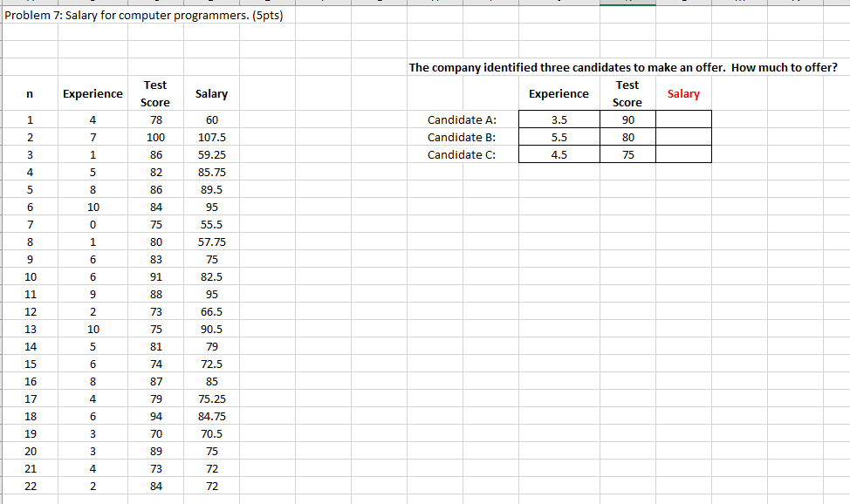Click the Experience column header cell
Image resolution: width=850 pixels, height=504 pixels.
(93, 93)
